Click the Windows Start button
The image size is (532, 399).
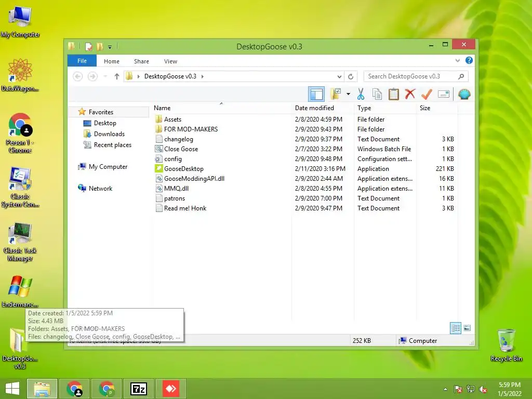(x=12, y=389)
